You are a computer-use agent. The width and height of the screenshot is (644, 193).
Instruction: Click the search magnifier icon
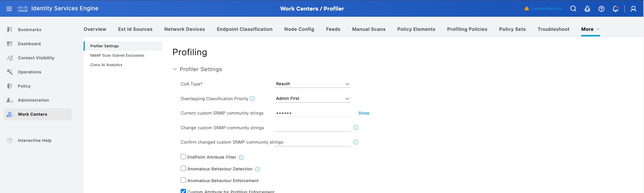[x=573, y=9]
